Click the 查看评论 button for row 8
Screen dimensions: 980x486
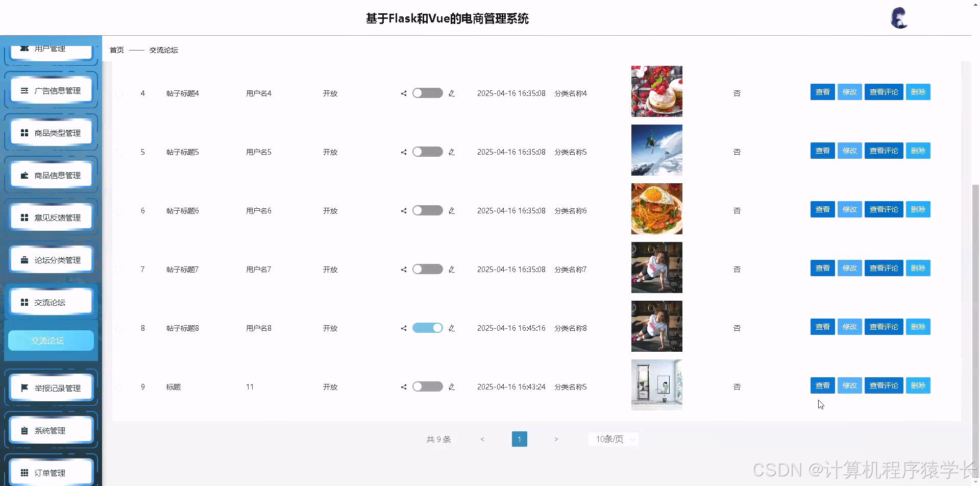pyautogui.click(x=884, y=327)
